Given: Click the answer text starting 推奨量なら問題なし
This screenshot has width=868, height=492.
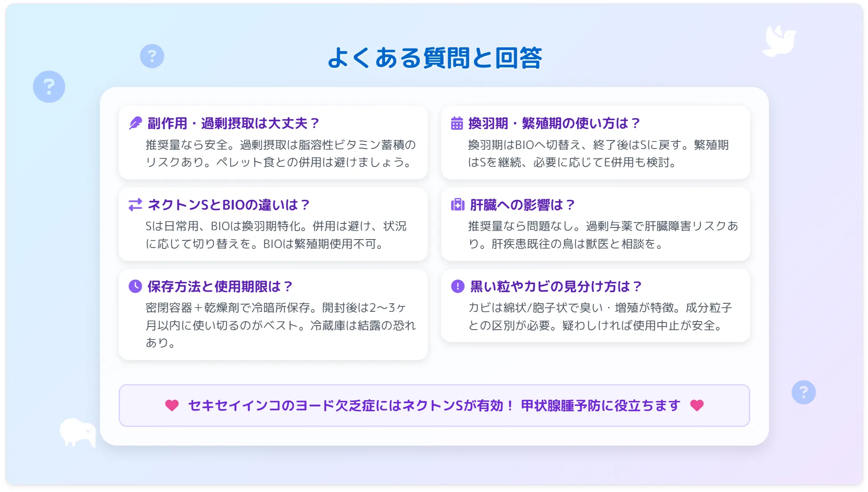Looking at the screenshot, I should pyautogui.click(x=603, y=235).
